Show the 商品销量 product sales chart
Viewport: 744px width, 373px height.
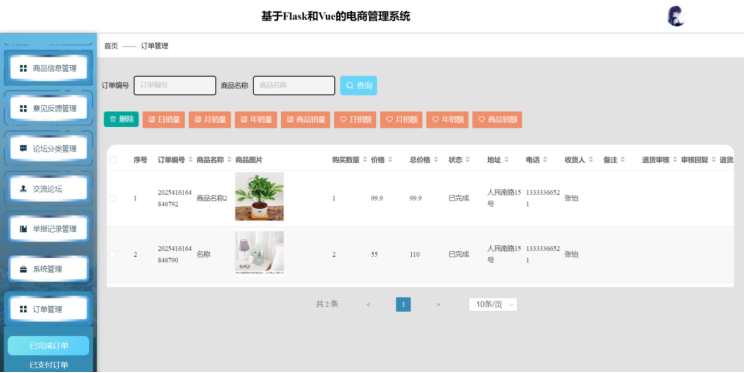pos(306,120)
